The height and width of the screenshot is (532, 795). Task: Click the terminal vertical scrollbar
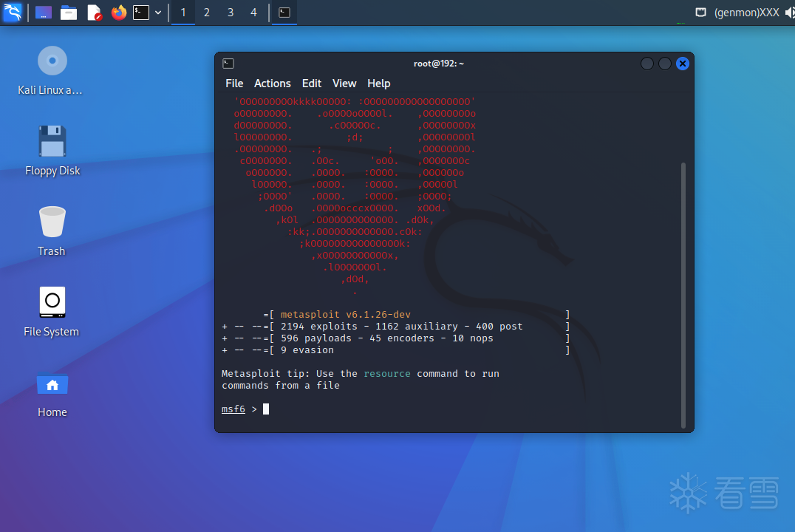(683, 295)
